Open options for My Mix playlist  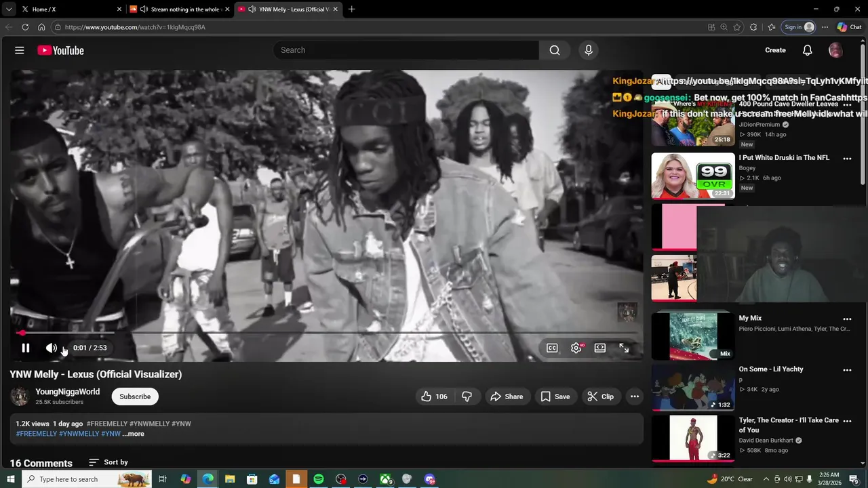click(x=847, y=319)
